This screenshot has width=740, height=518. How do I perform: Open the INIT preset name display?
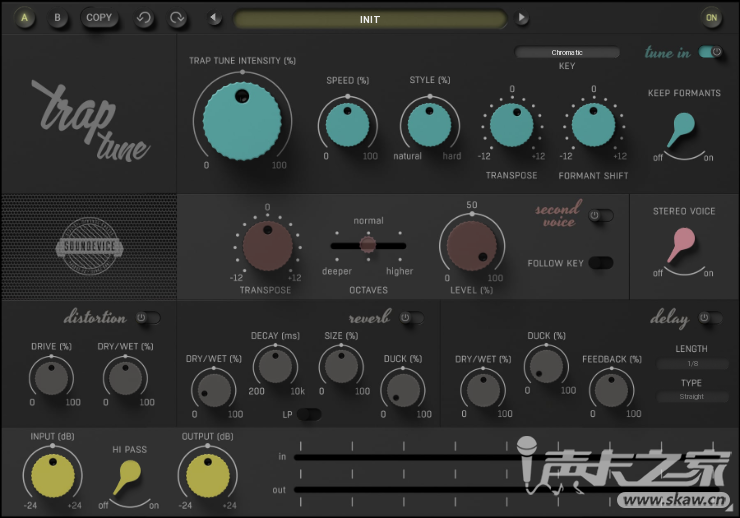(370, 19)
